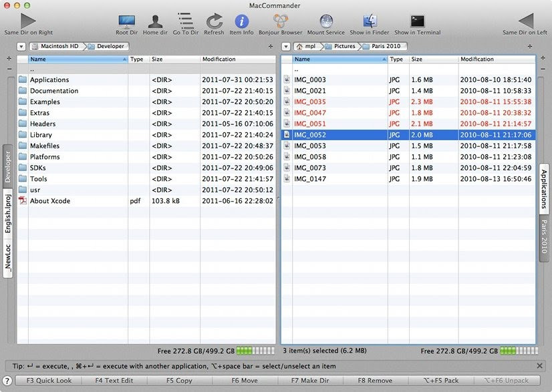552x392 pixels.
Task: Click F4 Text Edit button
Action: click(x=114, y=381)
